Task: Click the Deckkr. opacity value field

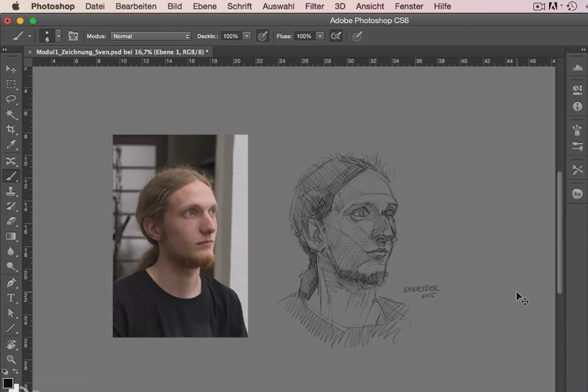Action: (231, 36)
